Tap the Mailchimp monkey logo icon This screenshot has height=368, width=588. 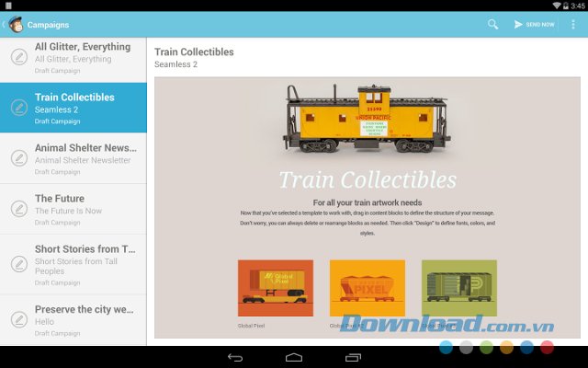point(16,25)
